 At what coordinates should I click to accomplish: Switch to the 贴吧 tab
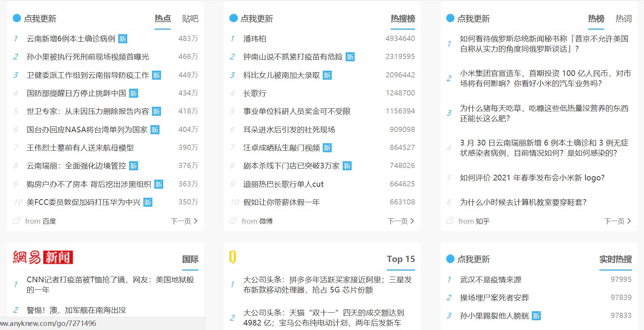coord(190,19)
